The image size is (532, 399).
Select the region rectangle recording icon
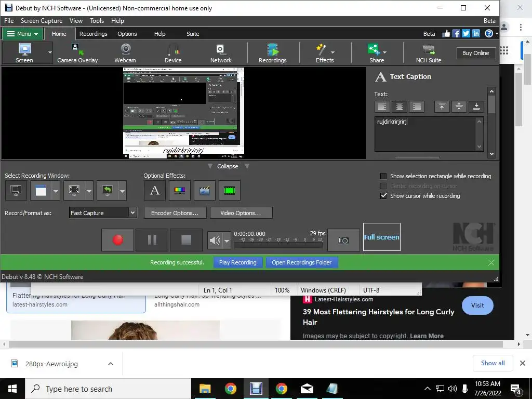74,190
